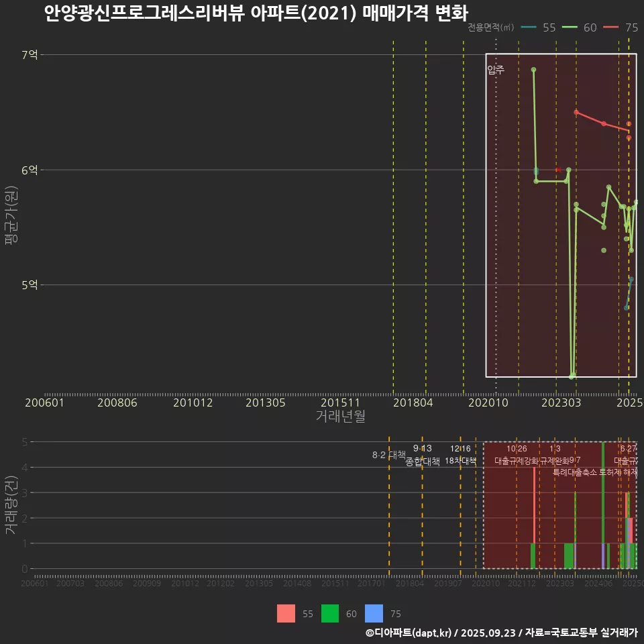
Task: Click the 거래년월 x-axis title
Action: (340, 416)
